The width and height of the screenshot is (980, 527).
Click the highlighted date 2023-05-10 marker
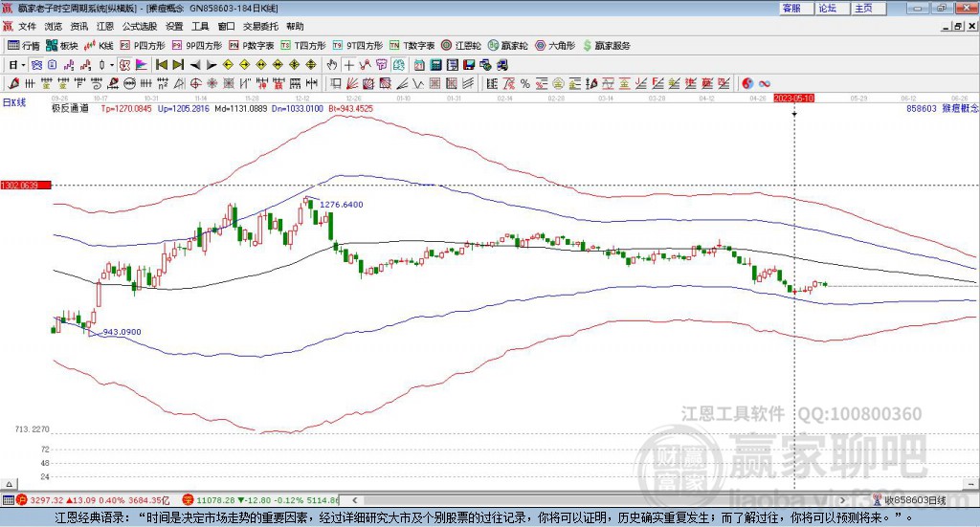pos(793,98)
